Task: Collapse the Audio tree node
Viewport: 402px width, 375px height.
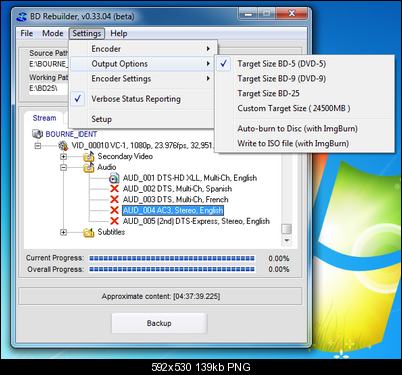Action: (x=63, y=167)
